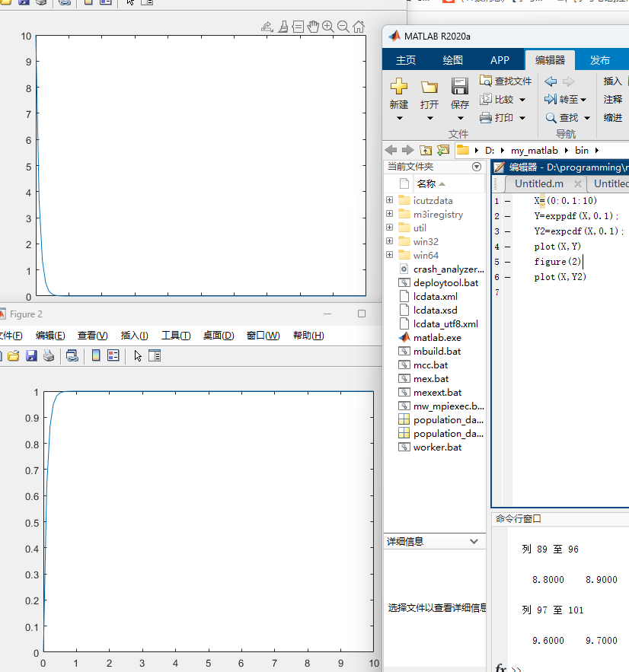Click the browse for folder icon in address bar
The image size is (629, 672).
443,150
